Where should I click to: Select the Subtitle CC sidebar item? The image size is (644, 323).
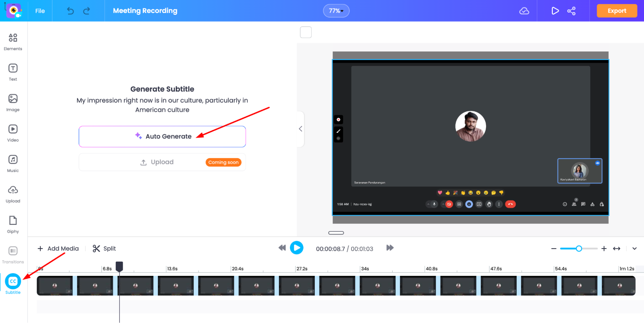(13, 284)
